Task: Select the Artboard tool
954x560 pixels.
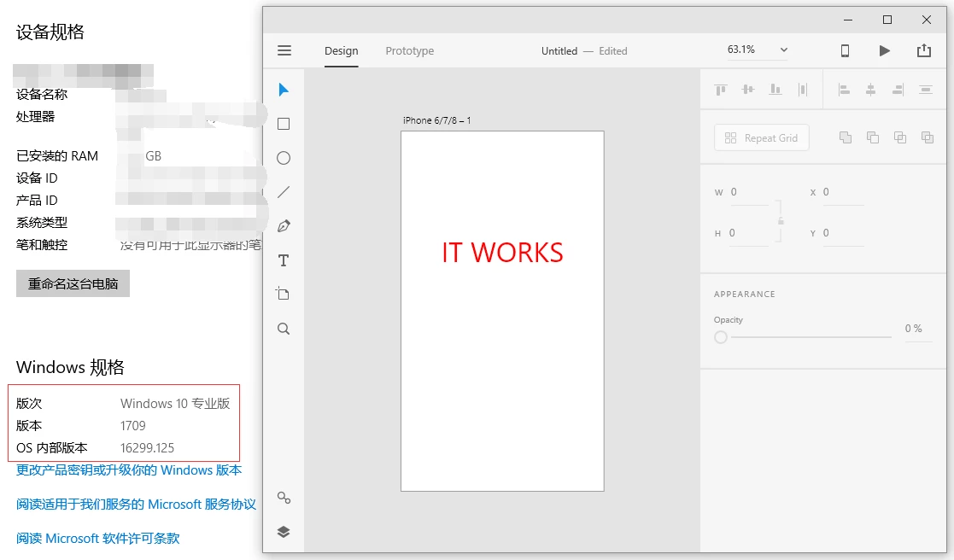Action: (x=283, y=294)
